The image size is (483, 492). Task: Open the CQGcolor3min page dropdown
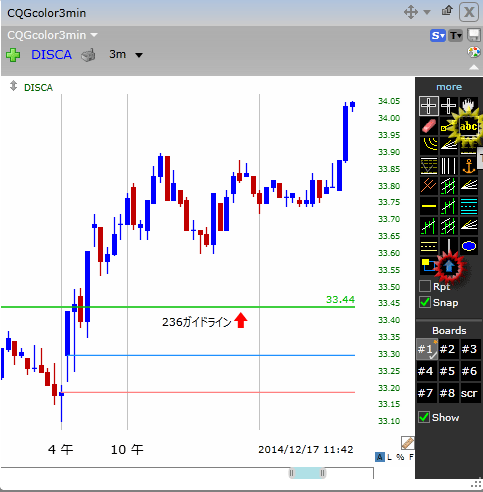click(x=94, y=35)
